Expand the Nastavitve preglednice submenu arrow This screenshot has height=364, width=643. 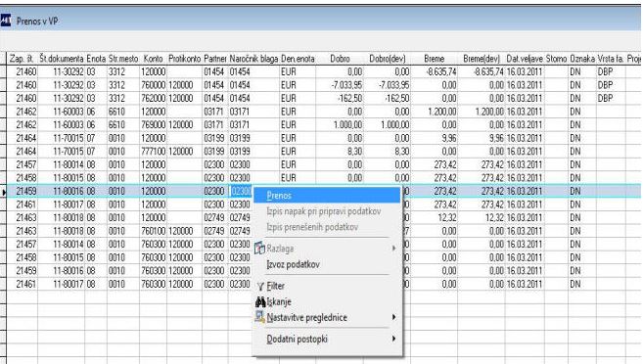[393, 317]
